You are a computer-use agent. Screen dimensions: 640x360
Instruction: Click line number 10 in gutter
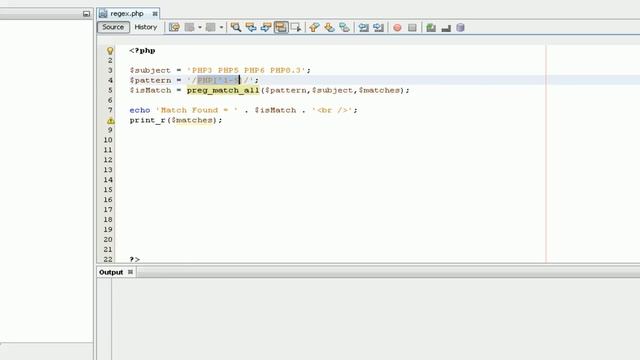tap(108, 140)
